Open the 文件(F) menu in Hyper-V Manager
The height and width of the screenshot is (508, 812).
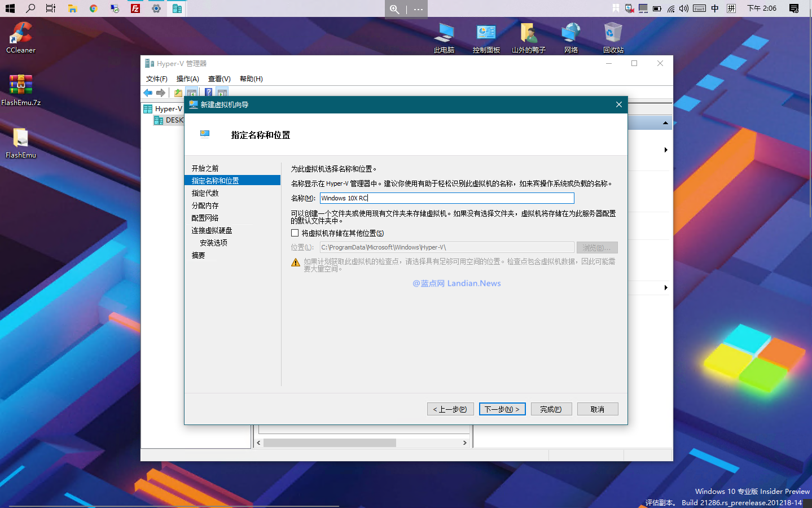[157, 79]
